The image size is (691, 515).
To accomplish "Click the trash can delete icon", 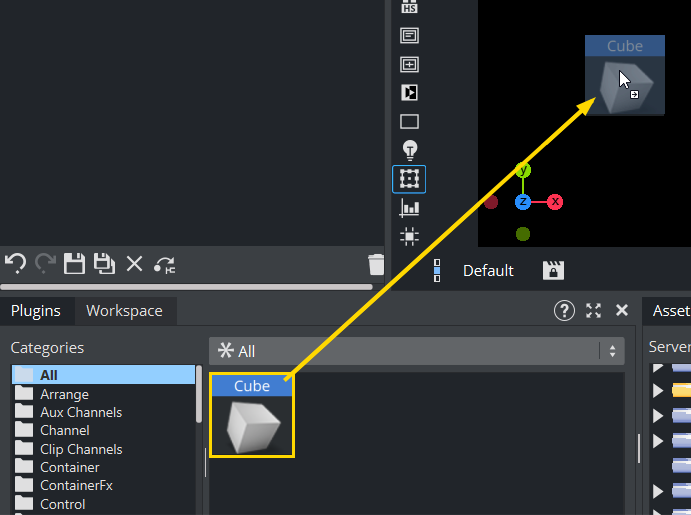I will [x=376, y=264].
